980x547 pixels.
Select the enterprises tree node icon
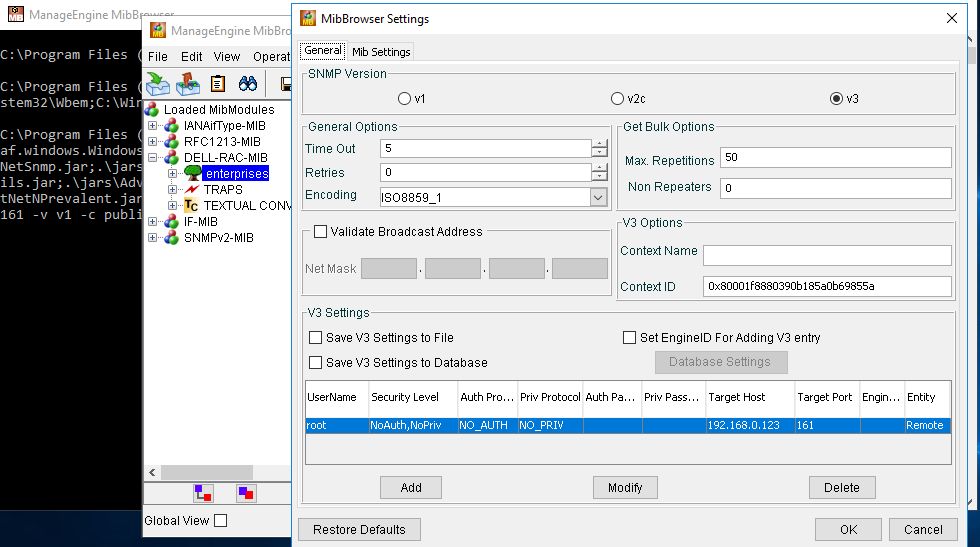[192, 174]
